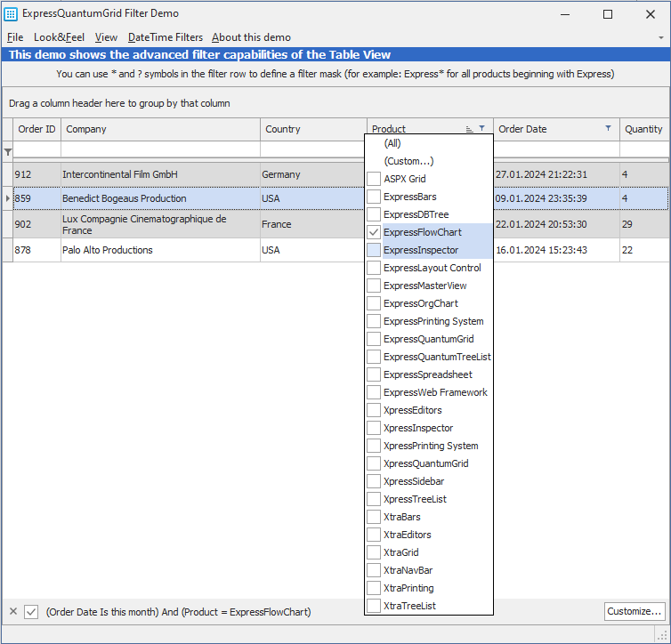Select the Palo Alto Productions cell

[x=160, y=250]
